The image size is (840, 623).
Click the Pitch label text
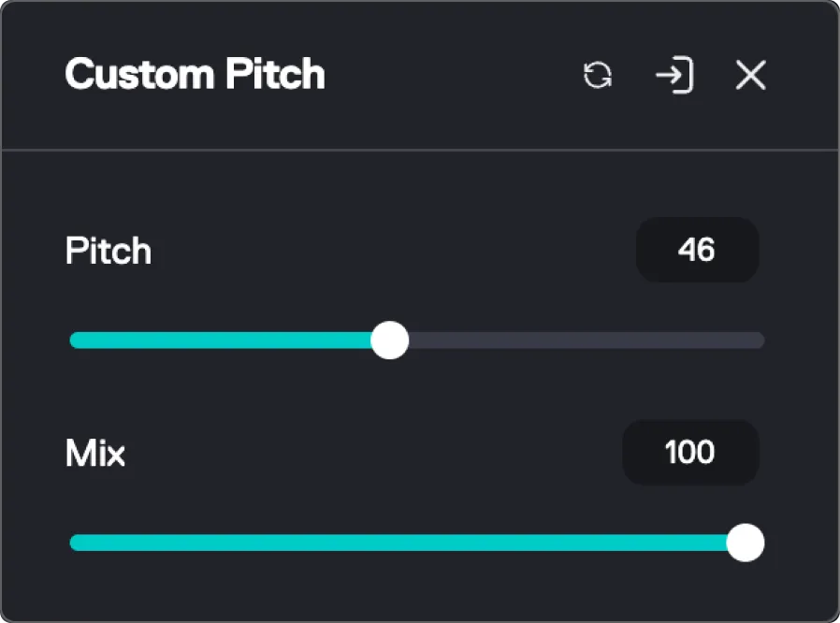coord(108,251)
